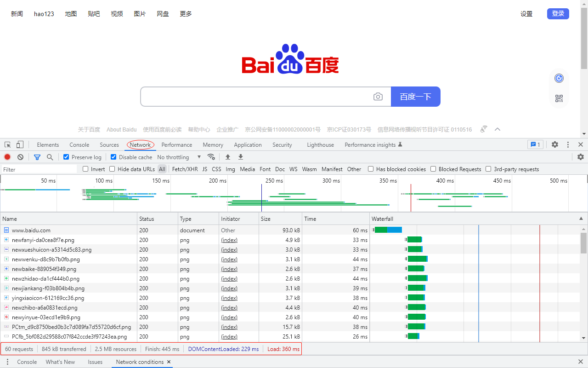Screen dimensions: 588x368
Task: Click the Baidu AI assistant side icon
Action: (559, 78)
